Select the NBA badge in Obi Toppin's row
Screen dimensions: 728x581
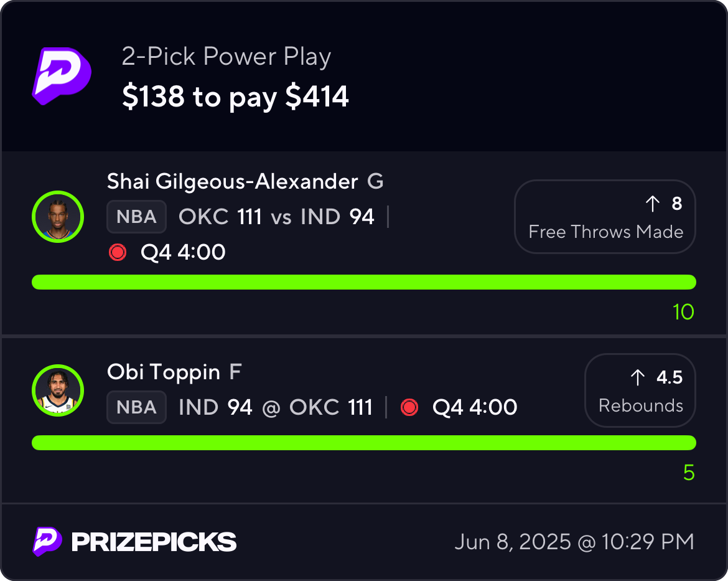136,407
